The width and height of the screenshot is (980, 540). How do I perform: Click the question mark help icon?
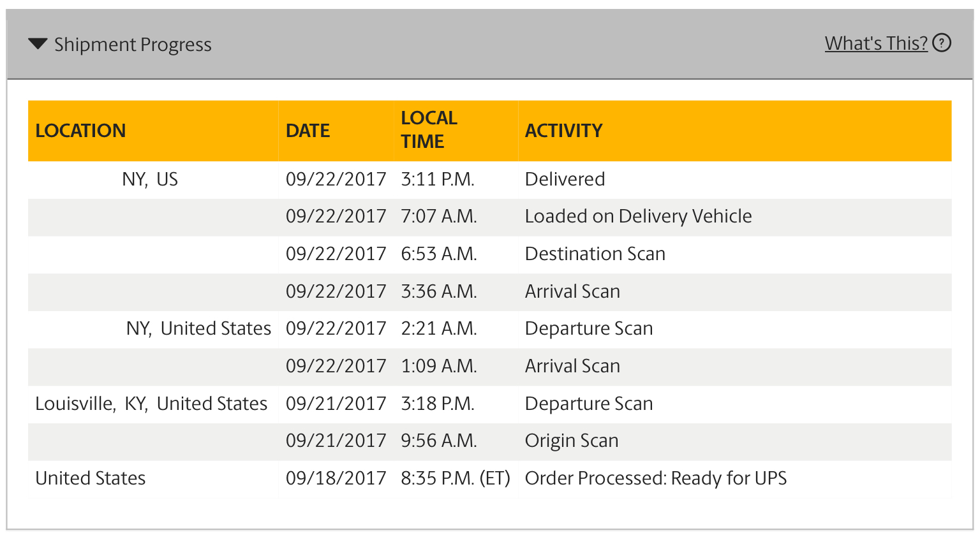pos(942,43)
